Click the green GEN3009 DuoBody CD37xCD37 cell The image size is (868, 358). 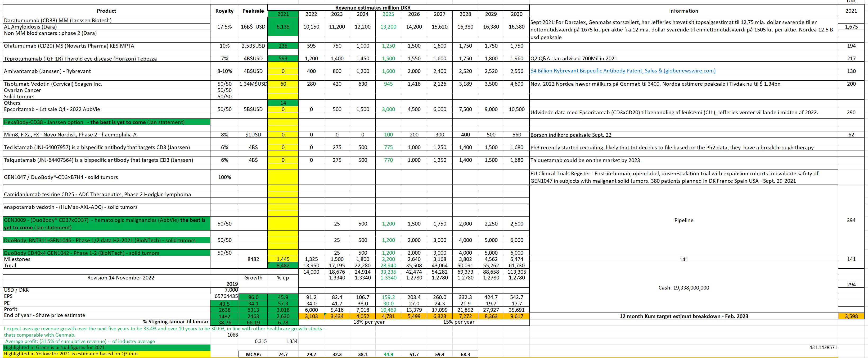[106, 224]
